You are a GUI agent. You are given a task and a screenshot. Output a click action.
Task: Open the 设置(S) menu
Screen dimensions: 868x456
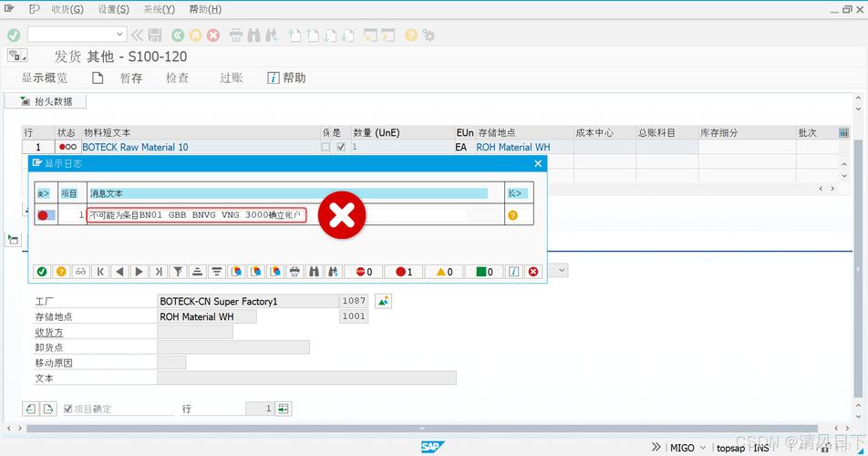click(113, 9)
